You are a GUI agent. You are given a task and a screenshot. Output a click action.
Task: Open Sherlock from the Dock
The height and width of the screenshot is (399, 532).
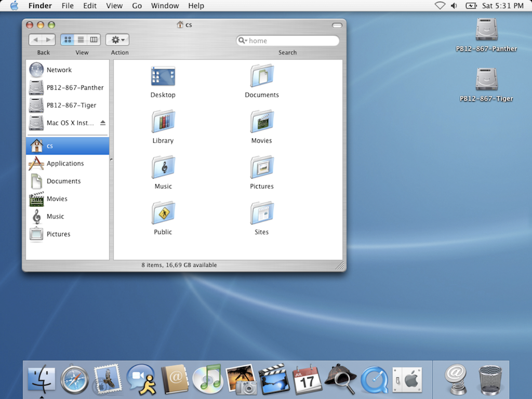[340, 379]
